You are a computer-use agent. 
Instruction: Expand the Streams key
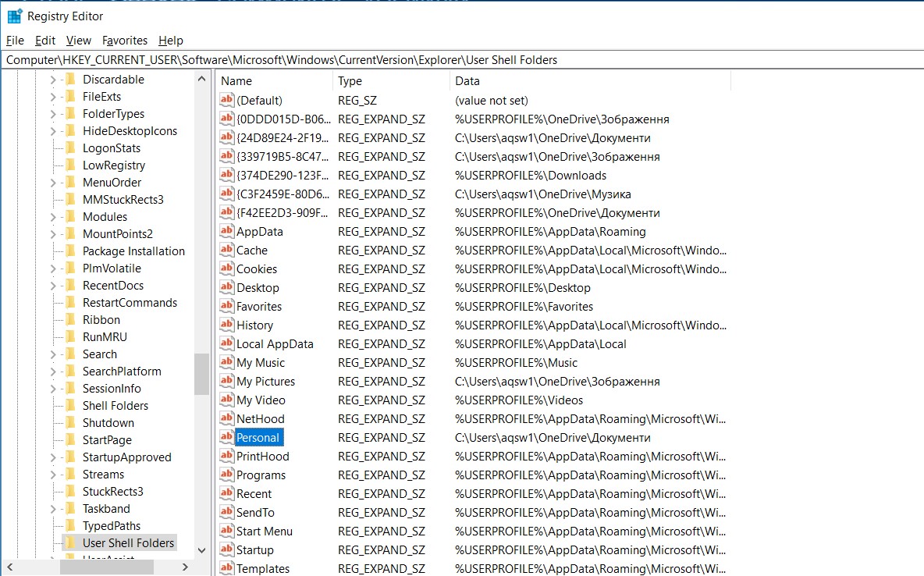click(x=52, y=474)
